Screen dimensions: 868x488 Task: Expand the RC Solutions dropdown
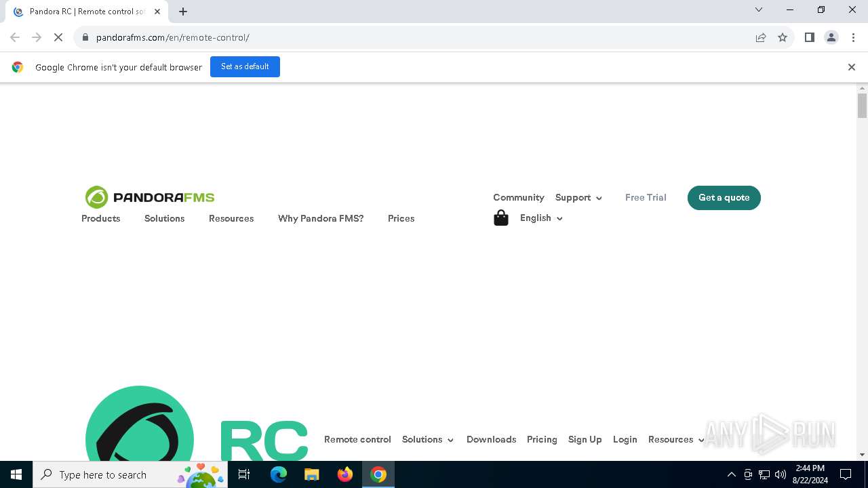(x=428, y=439)
